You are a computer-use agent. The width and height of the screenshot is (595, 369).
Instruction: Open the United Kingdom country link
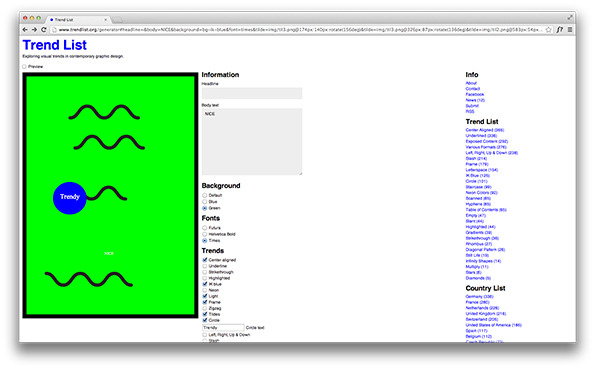(x=486, y=314)
